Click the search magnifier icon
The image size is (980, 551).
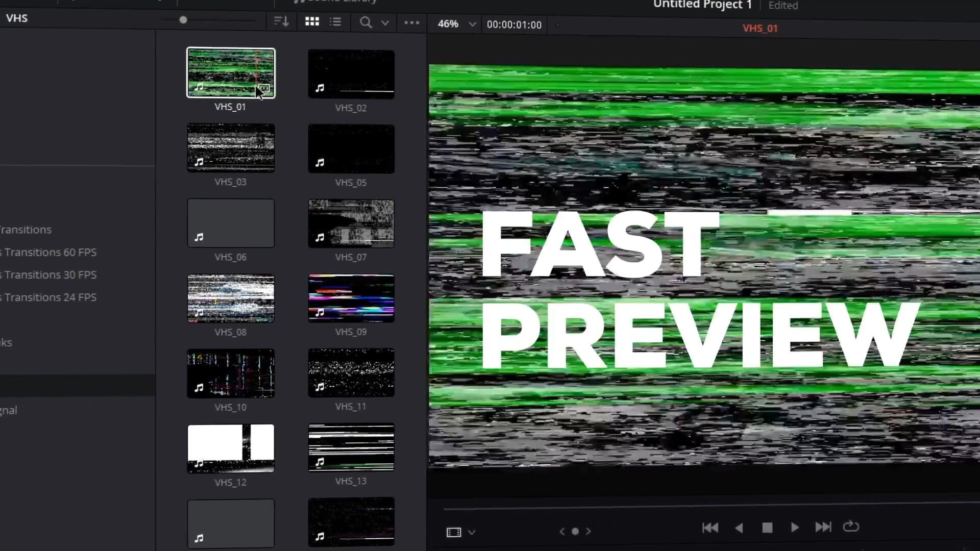[365, 22]
